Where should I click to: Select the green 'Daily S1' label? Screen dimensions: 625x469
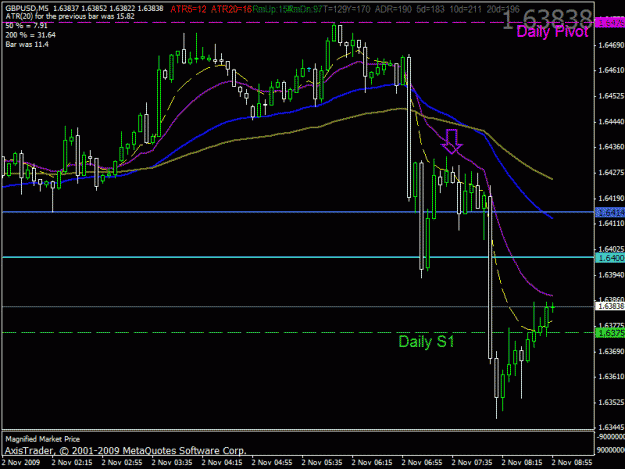tap(426, 341)
